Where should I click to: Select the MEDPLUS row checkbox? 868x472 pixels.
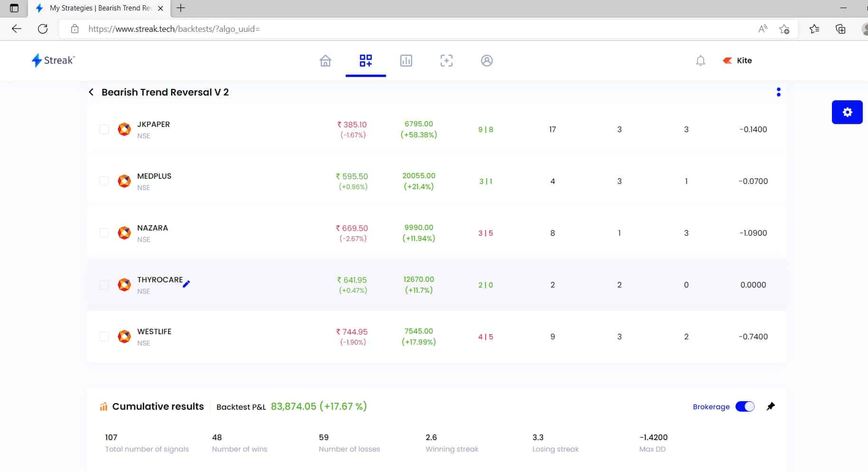(104, 181)
